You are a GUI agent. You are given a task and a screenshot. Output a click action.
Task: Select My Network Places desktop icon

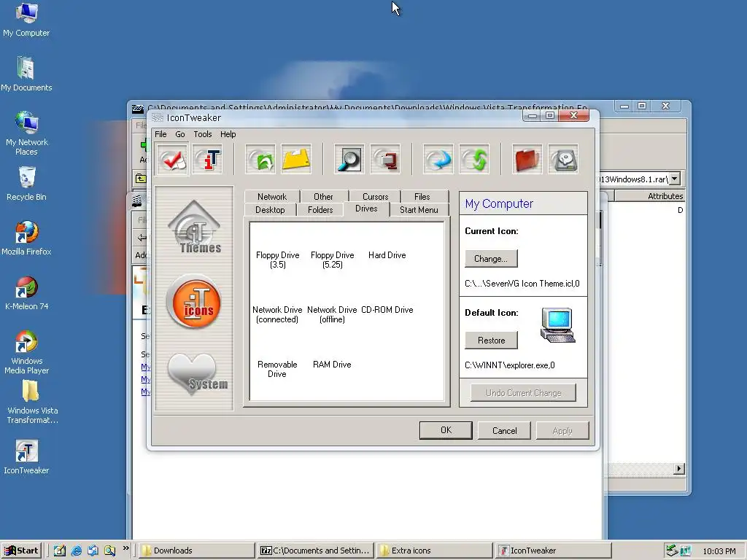(26, 133)
